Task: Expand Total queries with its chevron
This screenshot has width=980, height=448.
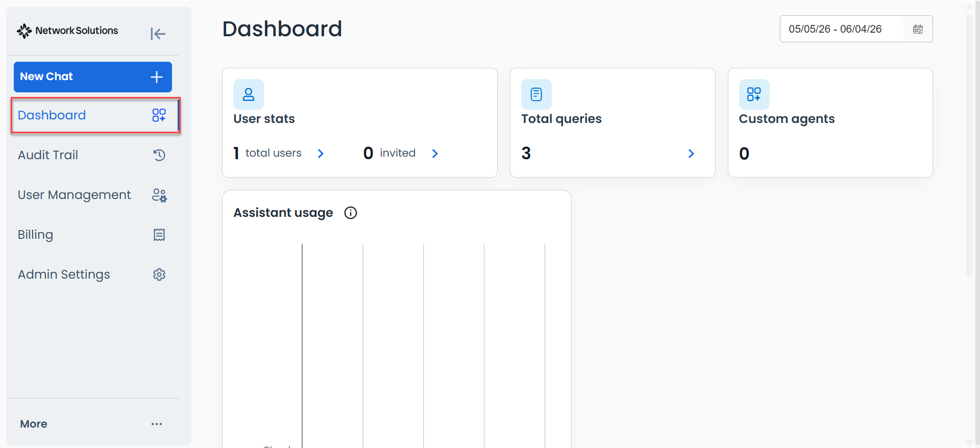Action: tap(691, 154)
